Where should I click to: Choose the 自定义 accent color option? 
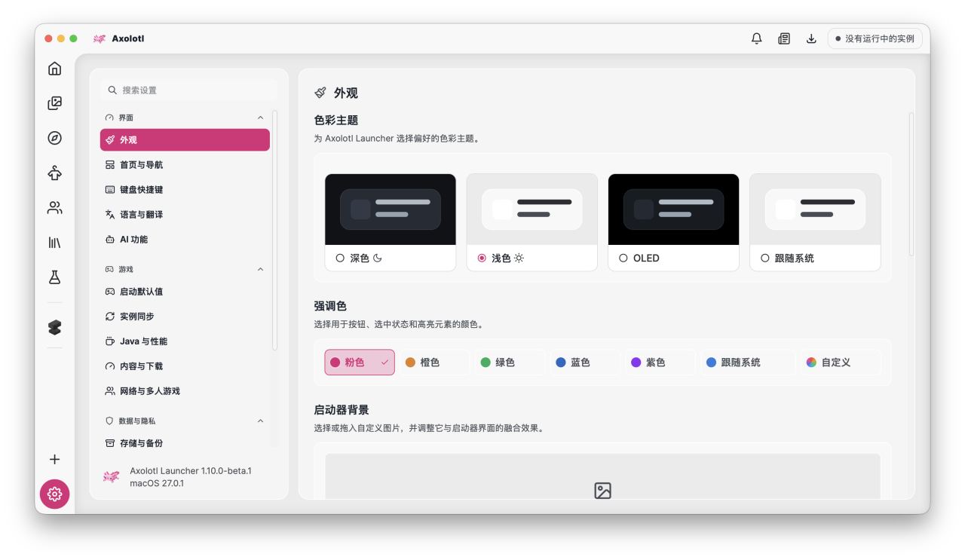tap(841, 362)
